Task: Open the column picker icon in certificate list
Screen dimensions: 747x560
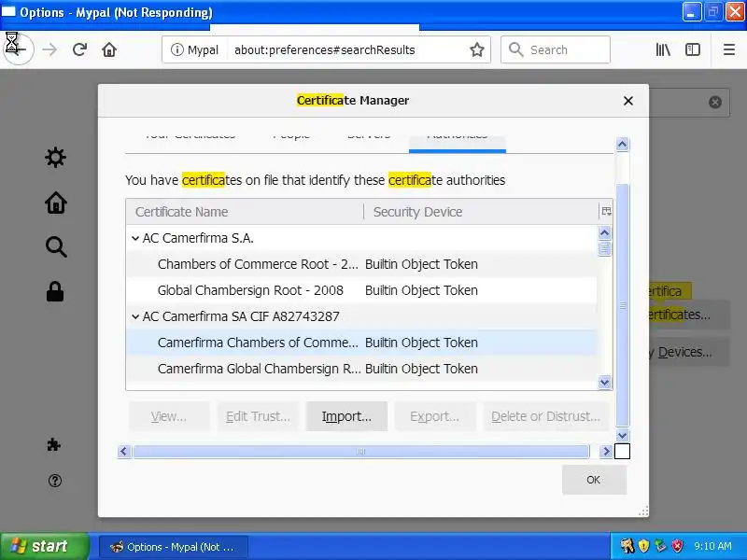Action: pyautogui.click(x=606, y=212)
